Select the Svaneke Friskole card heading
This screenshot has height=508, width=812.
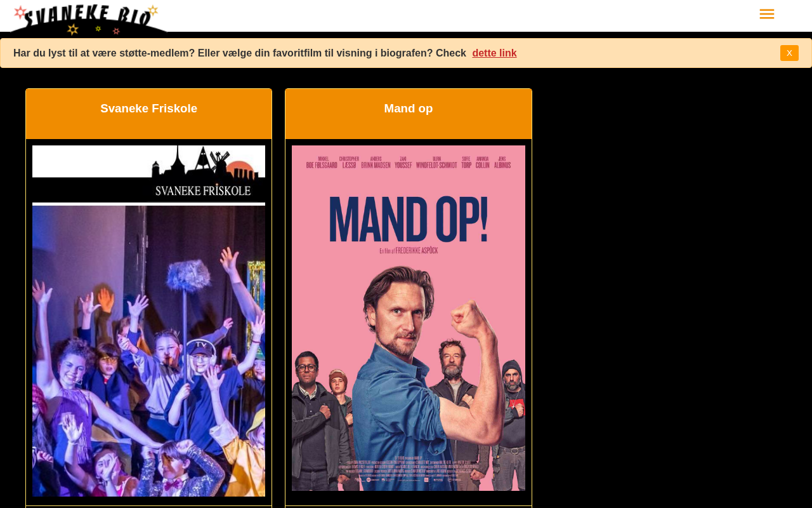(149, 109)
